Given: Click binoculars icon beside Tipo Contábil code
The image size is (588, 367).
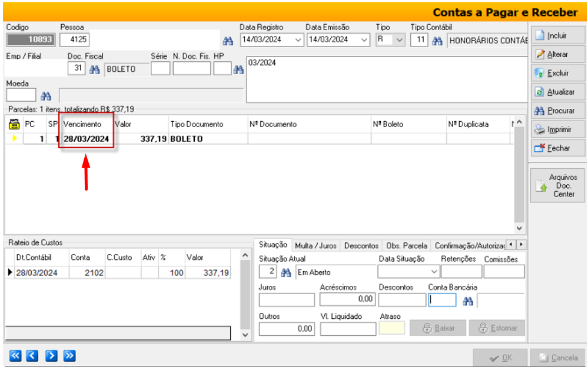Looking at the screenshot, I should point(437,41).
